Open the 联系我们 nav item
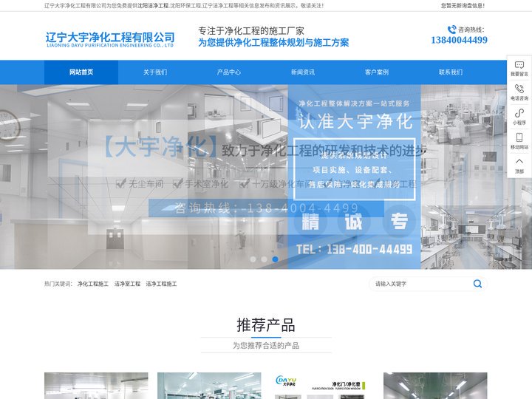 (451, 72)
